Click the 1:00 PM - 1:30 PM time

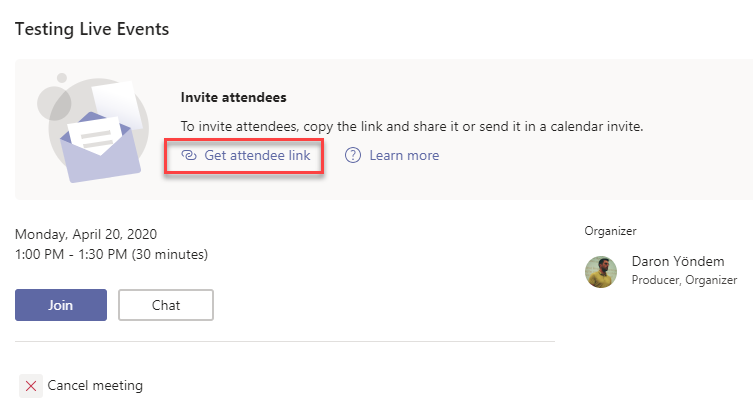click(111, 254)
